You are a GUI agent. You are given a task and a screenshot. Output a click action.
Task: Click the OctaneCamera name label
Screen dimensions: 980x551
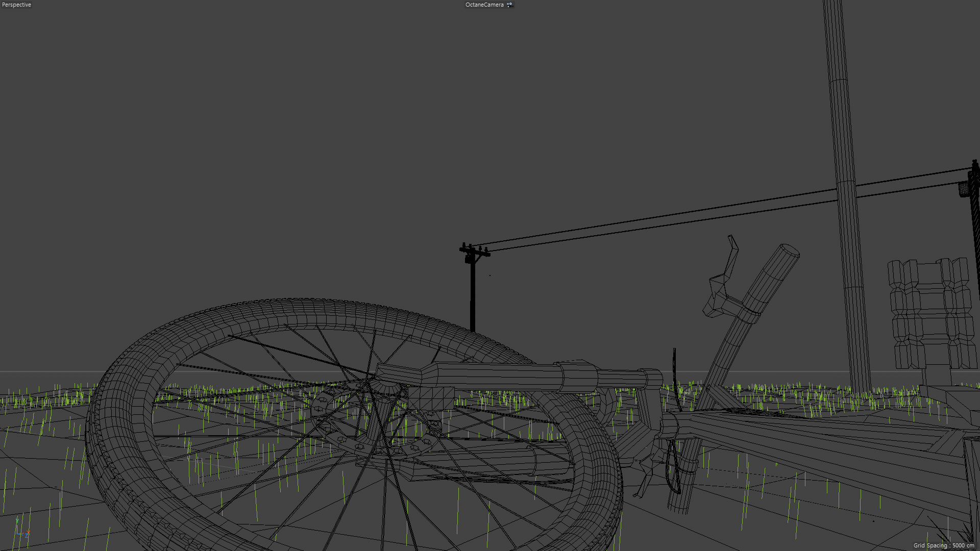pyautogui.click(x=484, y=5)
